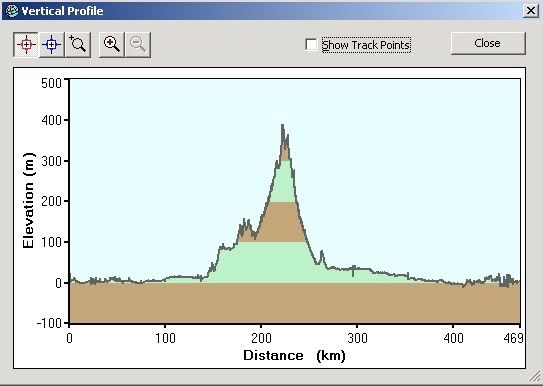This screenshot has height=386, width=543.
Task: Click the Close button
Action: [x=488, y=43]
